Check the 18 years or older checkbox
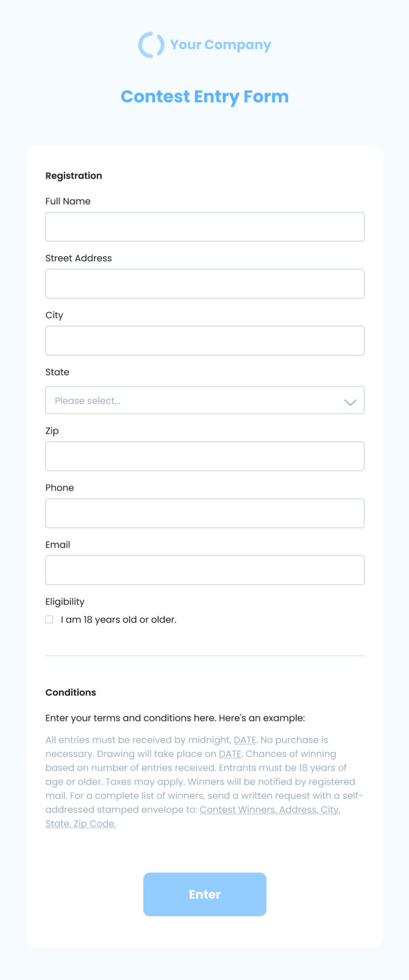The width and height of the screenshot is (409, 980). click(49, 619)
